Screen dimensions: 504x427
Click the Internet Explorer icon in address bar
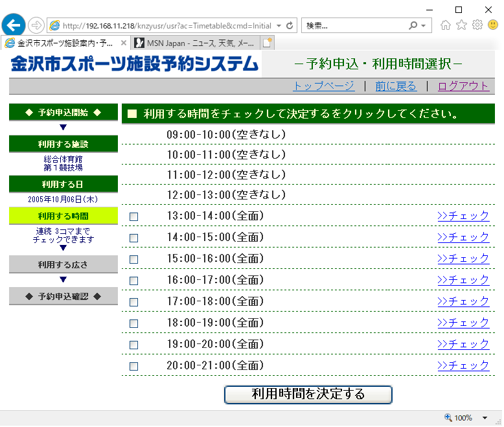click(54, 25)
